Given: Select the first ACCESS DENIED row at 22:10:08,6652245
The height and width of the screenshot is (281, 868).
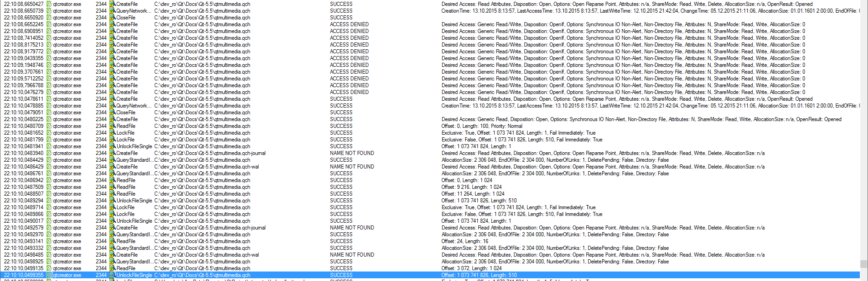Looking at the screenshot, I should (349, 24).
